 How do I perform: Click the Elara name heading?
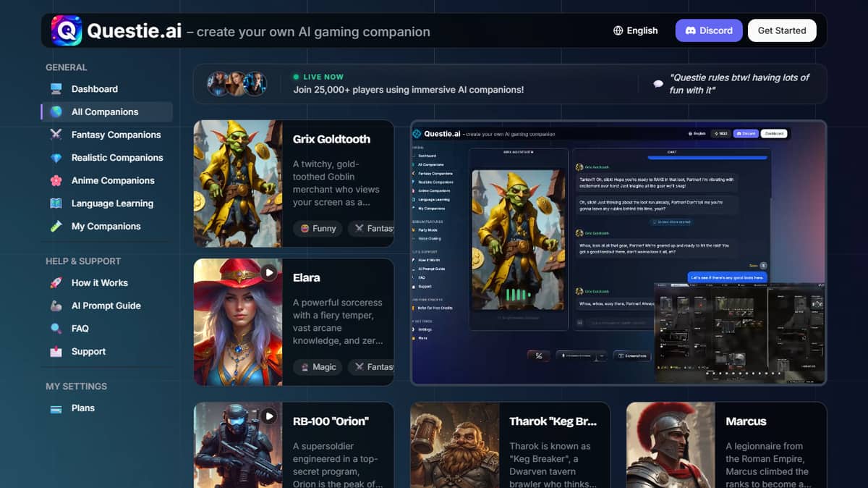(x=307, y=277)
